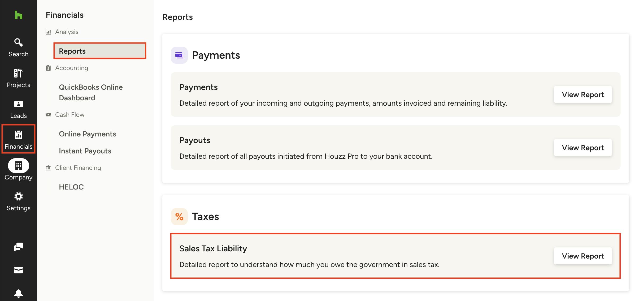The image size is (644, 301).
Task: Click the notifications bell icon
Action: 18,293
